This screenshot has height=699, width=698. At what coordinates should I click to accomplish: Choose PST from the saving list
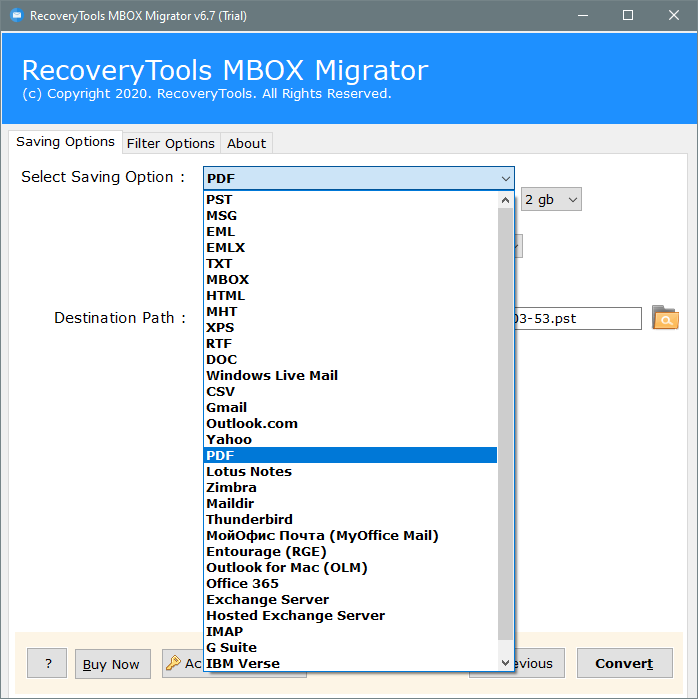coord(351,200)
